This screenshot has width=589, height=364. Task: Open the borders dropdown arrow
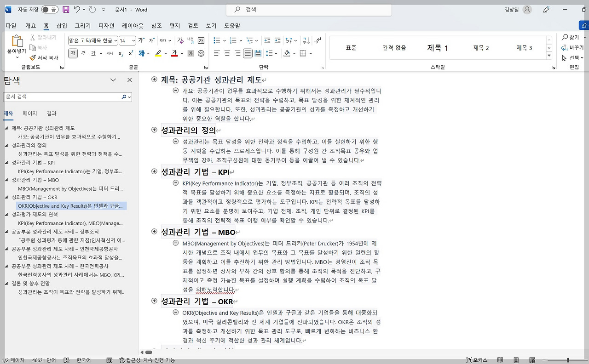pyautogui.click(x=311, y=53)
